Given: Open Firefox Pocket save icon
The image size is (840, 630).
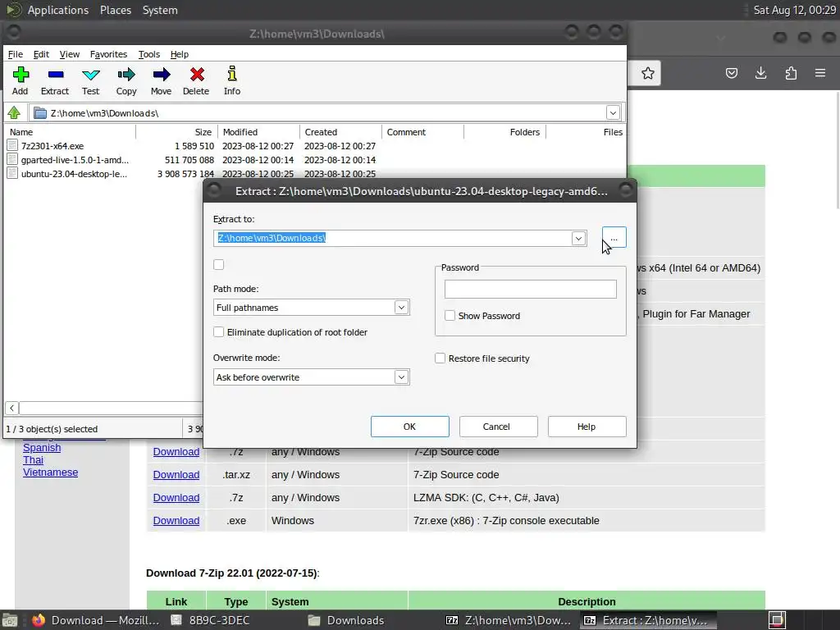Looking at the screenshot, I should (x=731, y=73).
